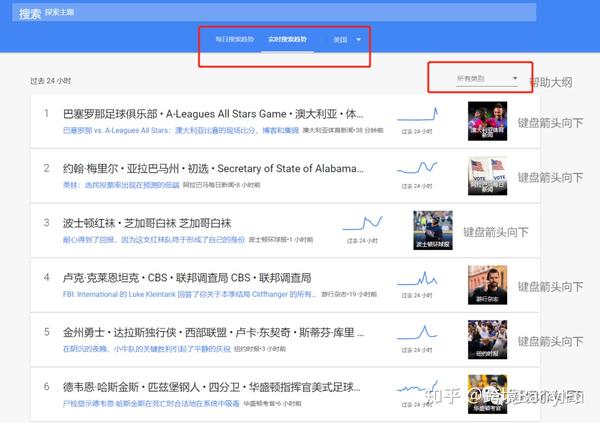Open trend 1 巴塞罗那足球俱乐部 title
The width and height of the screenshot is (600, 423).
click(213, 114)
